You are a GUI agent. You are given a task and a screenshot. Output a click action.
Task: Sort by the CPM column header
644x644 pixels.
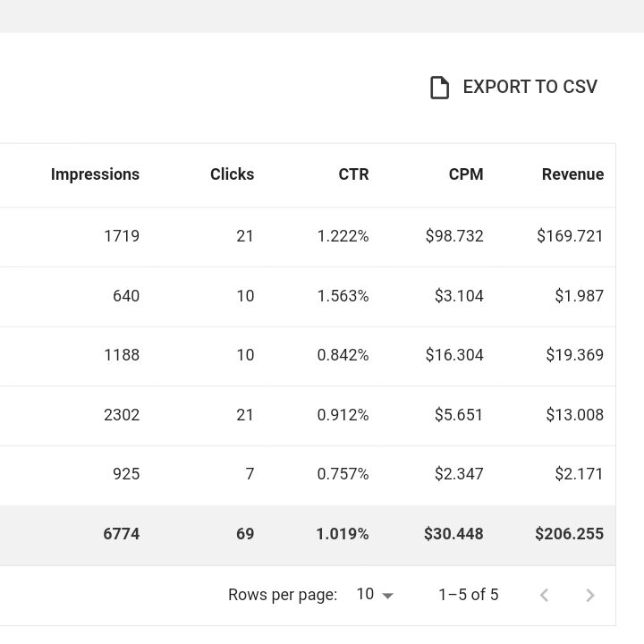click(465, 174)
